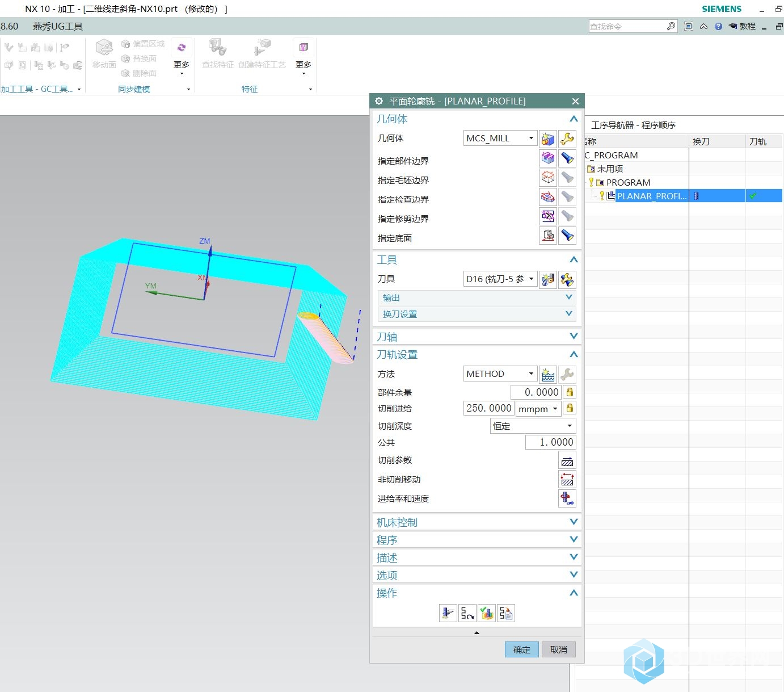This screenshot has width=784, height=692.
Task: Replay tool path in 操作 section
Action: tap(467, 613)
